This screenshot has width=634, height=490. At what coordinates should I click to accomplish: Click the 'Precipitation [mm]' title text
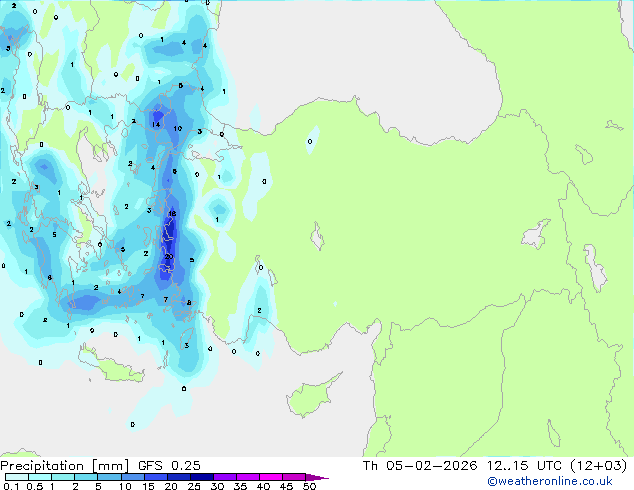[65, 466]
